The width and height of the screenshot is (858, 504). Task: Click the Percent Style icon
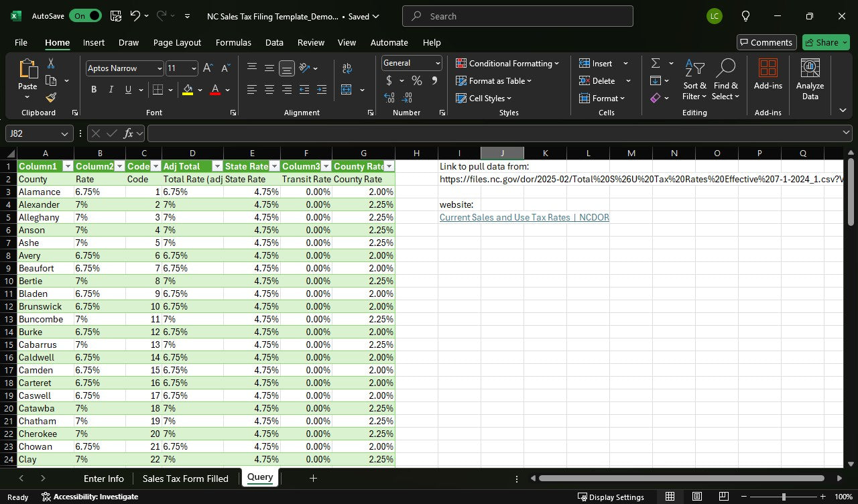(x=416, y=80)
